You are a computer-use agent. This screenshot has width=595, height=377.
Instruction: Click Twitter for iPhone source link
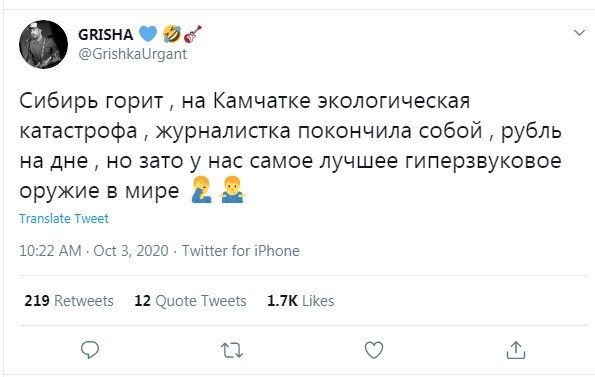pyautogui.click(x=241, y=251)
